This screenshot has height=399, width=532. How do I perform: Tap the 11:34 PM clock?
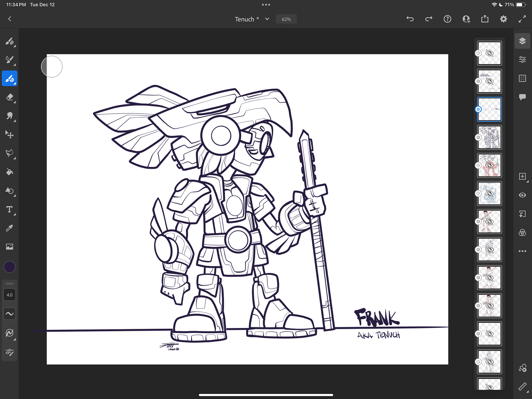pos(16,4)
